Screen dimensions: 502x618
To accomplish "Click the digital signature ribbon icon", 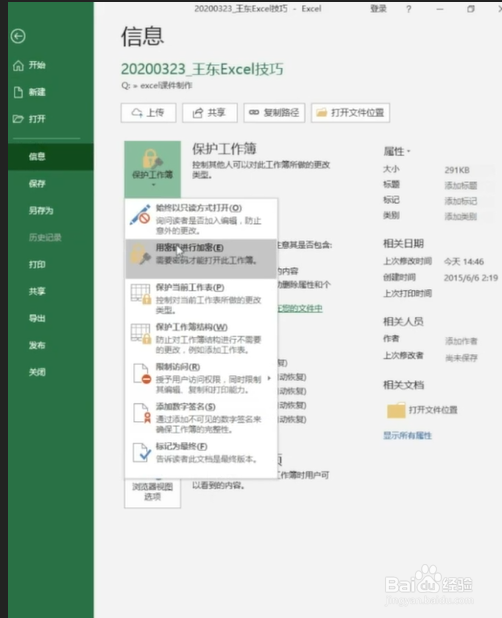I will (x=142, y=413).
